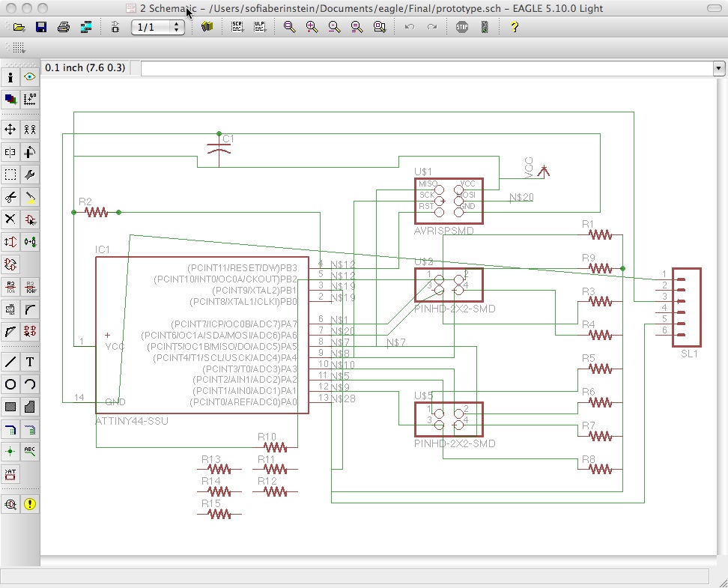Select the Mirror tool
This screenshot has width=728, height=588.
pyautogui.click(x=10, y=152)
